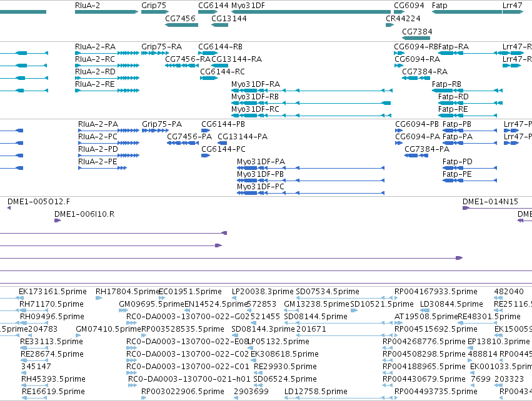
Task: Click the CG13144 gene glyph
Action: pos(220,25)
